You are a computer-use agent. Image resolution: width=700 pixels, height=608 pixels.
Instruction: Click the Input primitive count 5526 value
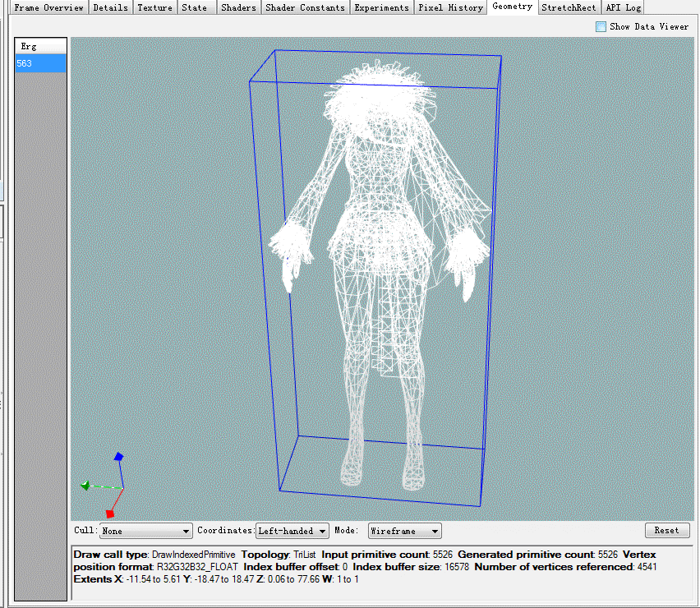pyautogui.click(x=442, y=555)
